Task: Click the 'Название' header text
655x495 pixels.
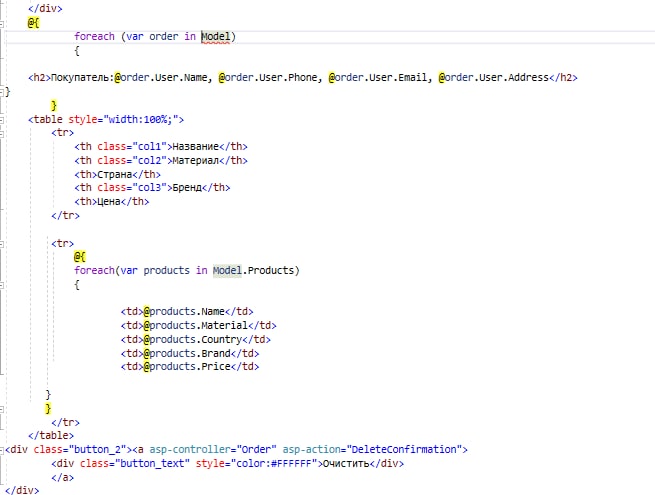Action: [x=195, y=147]
